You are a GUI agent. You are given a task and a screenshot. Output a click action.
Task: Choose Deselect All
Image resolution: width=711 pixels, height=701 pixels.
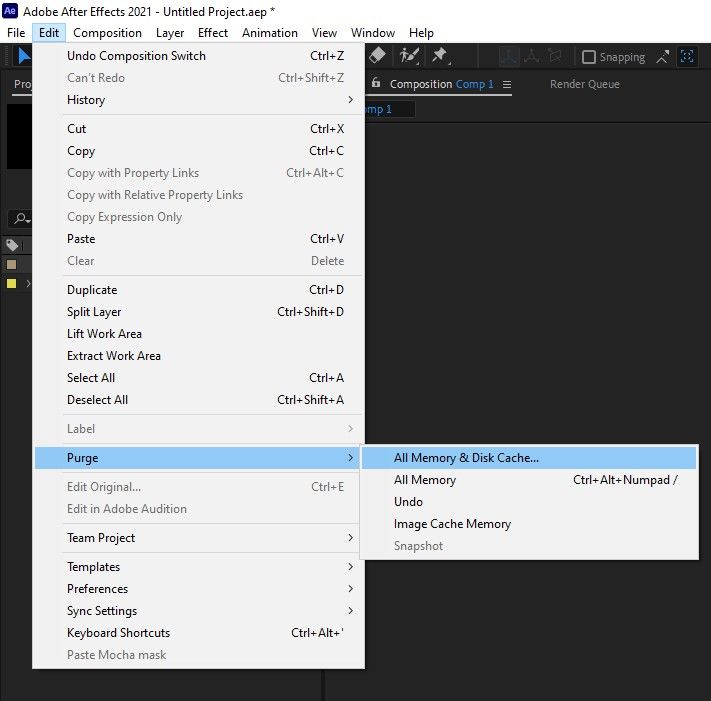(199, 400)
